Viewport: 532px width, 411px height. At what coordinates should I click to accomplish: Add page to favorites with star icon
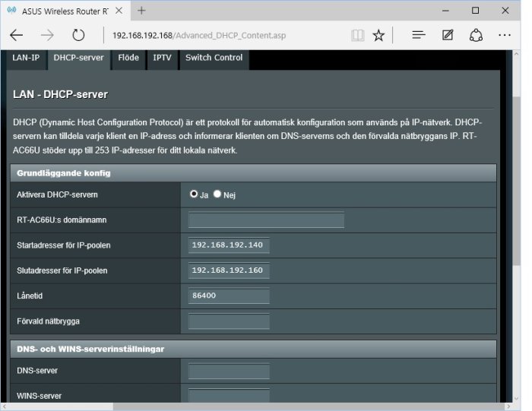[x=378, y=35]
